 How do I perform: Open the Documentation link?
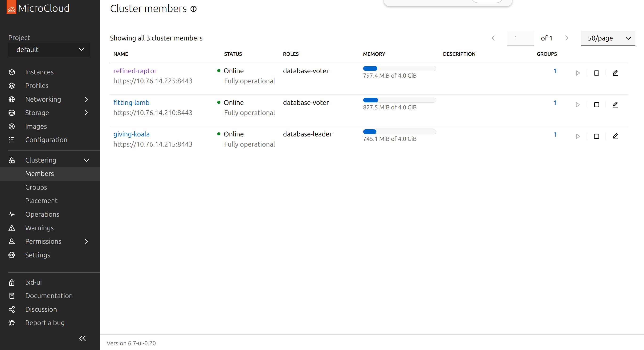click(49, 296)
